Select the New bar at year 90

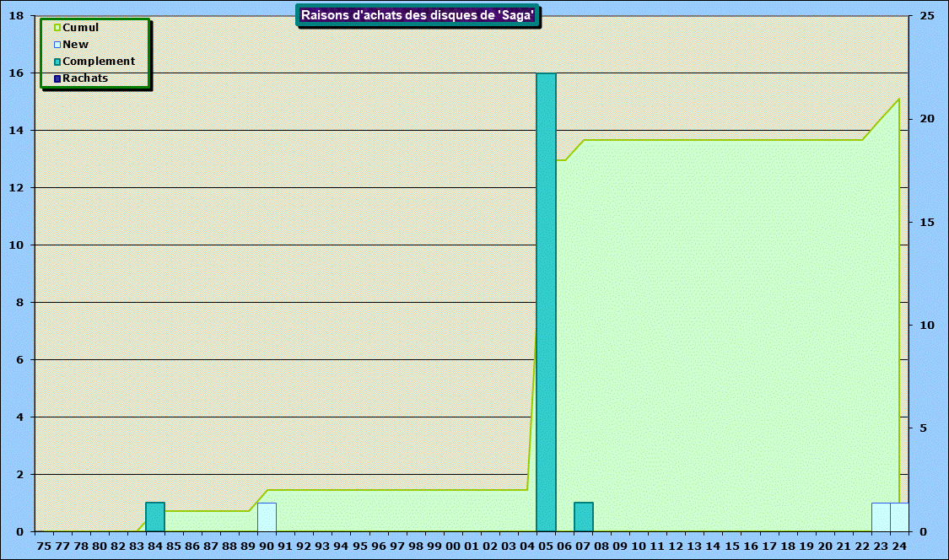point(267,517)
